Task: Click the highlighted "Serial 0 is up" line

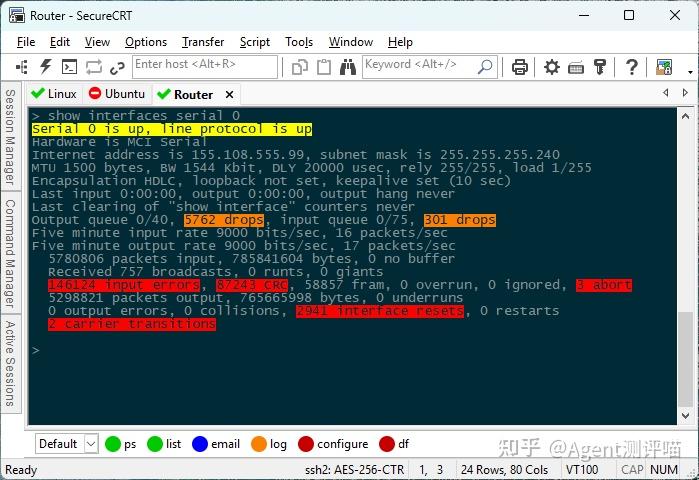Action: (172, 129)
